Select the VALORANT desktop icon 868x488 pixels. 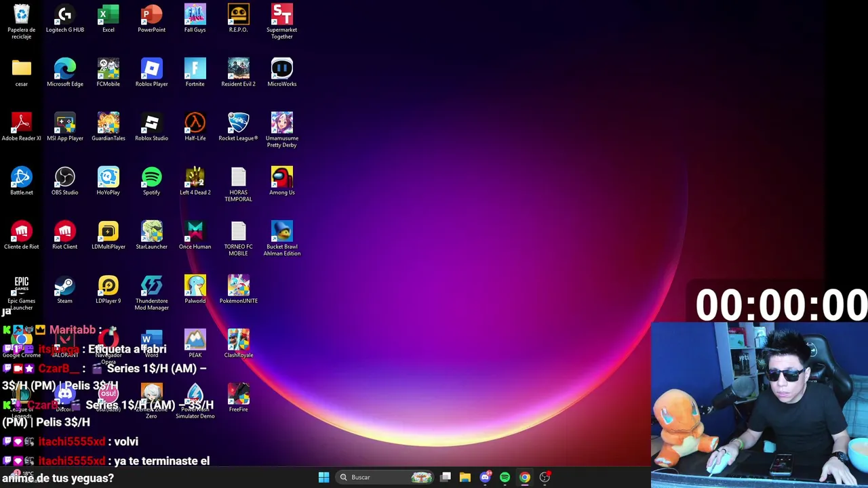coord(65,344)
